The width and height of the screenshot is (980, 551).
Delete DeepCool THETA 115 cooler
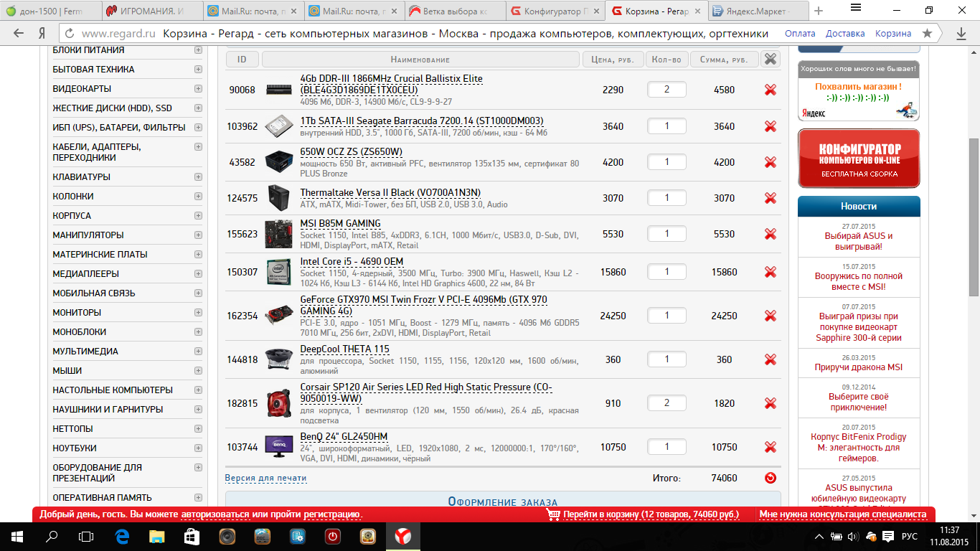coord(771,359)
